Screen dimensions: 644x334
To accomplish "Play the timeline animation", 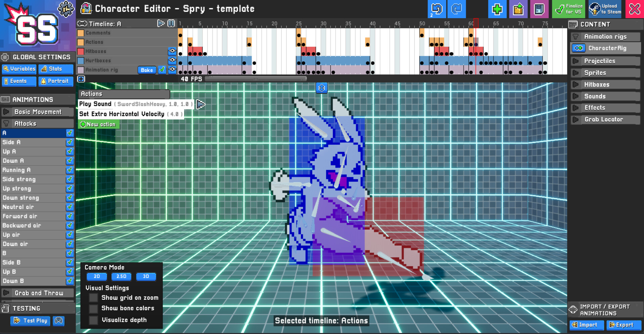I will click(161, 24).
